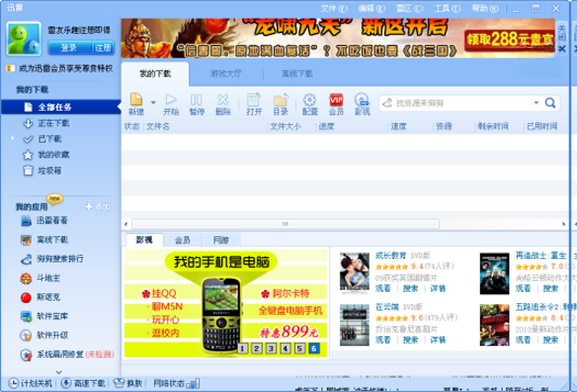Open the 再造战士 movie poster thumbnail
Screen dimensions: 577x392
pyautogui.click(x=495, y=274)
